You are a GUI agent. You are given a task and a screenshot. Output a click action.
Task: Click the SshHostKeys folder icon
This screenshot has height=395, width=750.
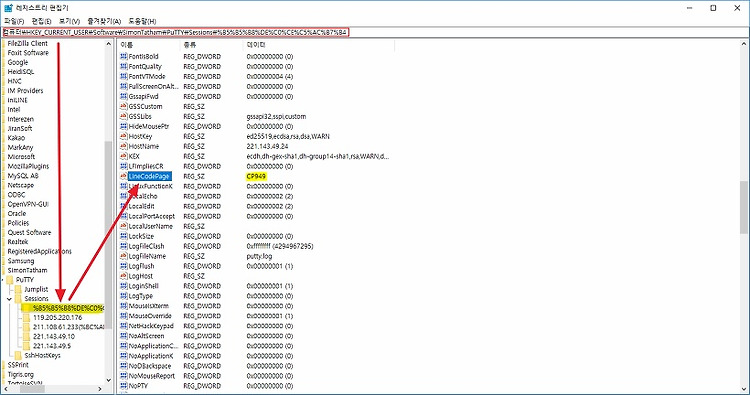click(x=18, y=355)
